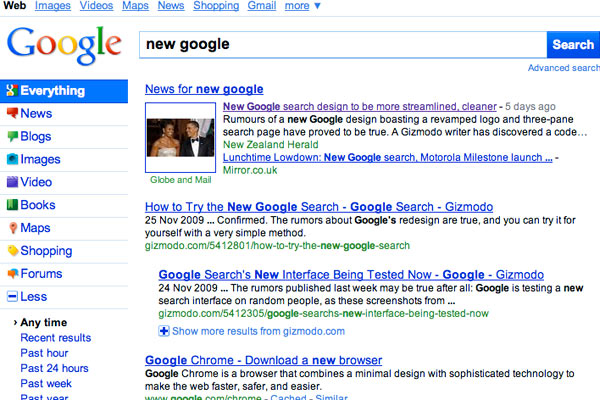Switch to Gmail in top navigation
This screenshot has width=600, height=400.
click(261, 6)
